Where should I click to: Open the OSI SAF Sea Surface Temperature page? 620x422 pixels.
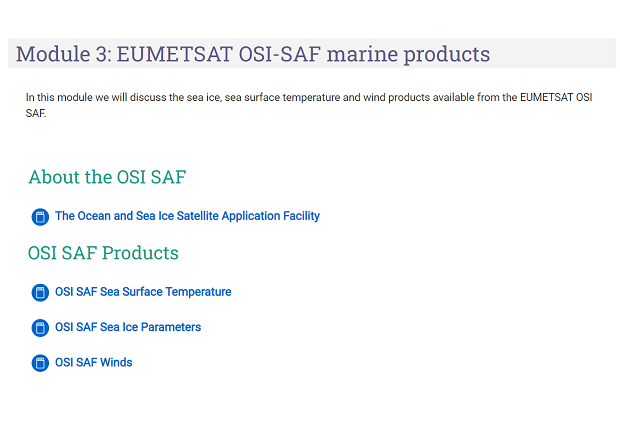tap(143, 292)
